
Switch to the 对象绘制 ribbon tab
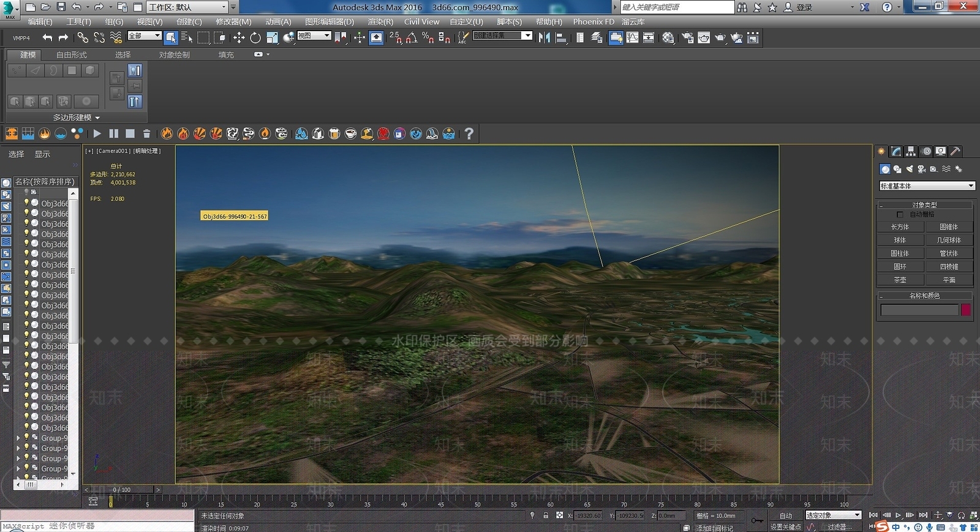pos(175,54)
